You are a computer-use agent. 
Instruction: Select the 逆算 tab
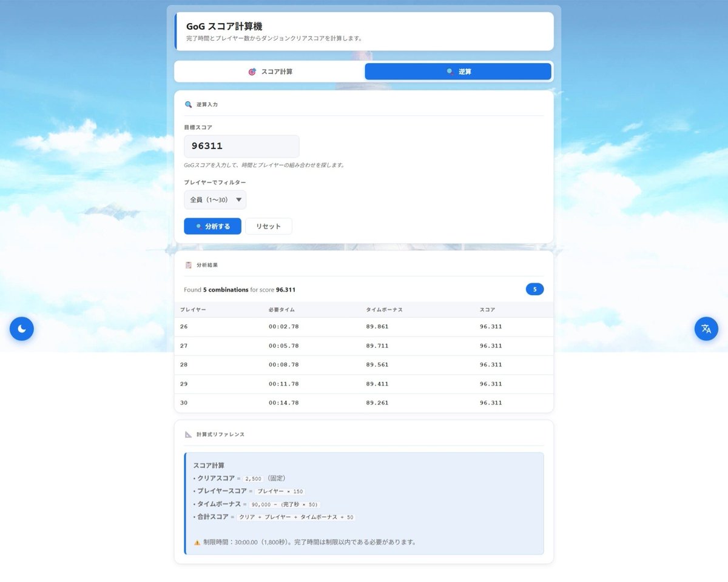coord(458,72)
